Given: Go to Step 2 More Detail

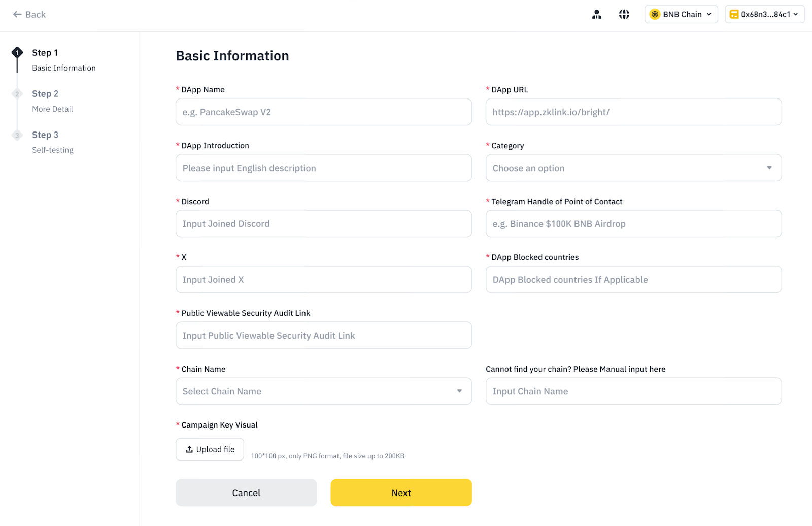Looking at the screenshot, I should tap(45, 94).
